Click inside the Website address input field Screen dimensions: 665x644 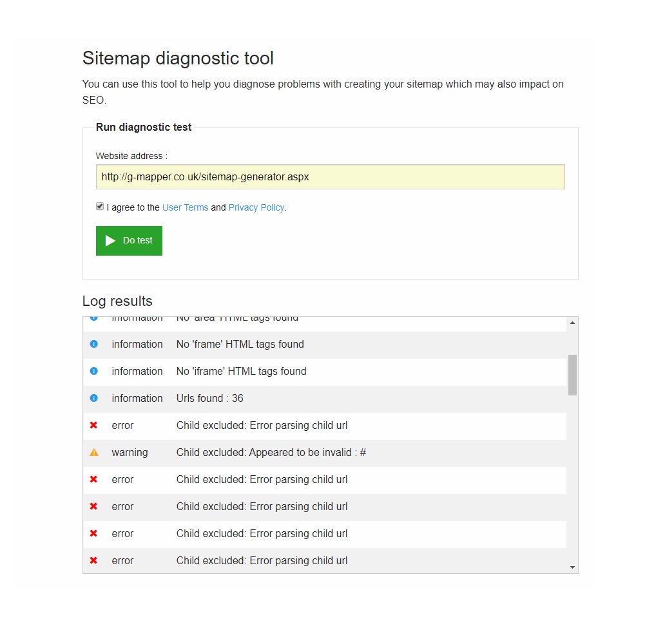click(x=329, y=176)
